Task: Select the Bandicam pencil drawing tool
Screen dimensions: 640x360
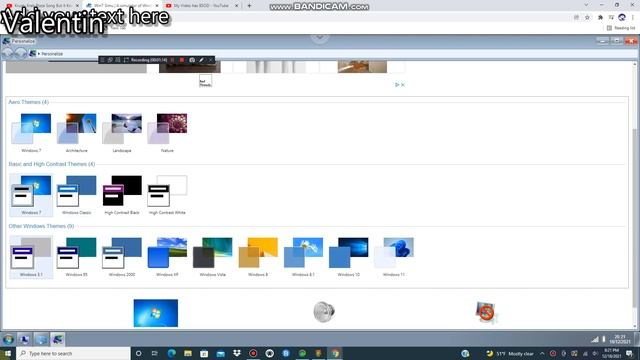Action: click(x=201, y=60)
